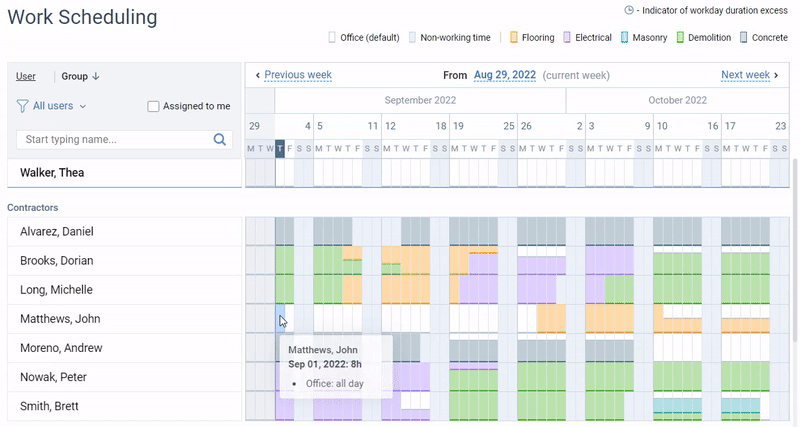Image resolution: width=800 pixels, height=427 pixels.
Task: Click the funnel filter icon beside All users
Action: [x=22, y=106]
